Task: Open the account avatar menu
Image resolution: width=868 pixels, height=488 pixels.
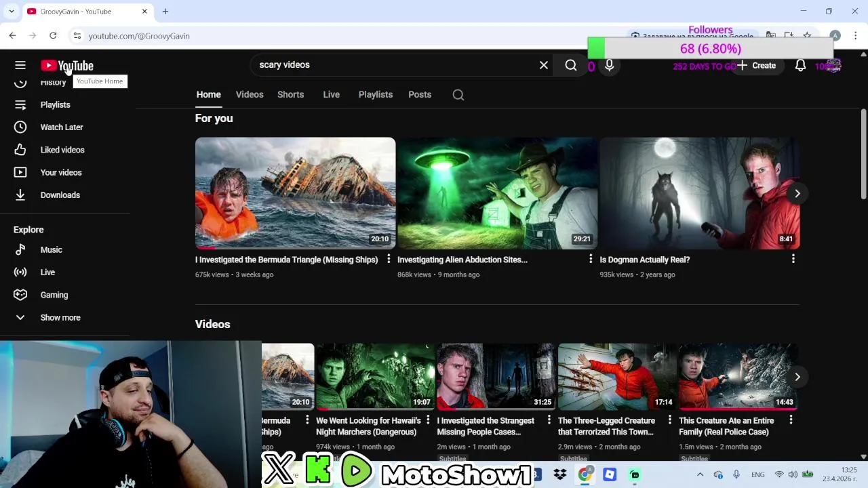Action: [833, 66]
